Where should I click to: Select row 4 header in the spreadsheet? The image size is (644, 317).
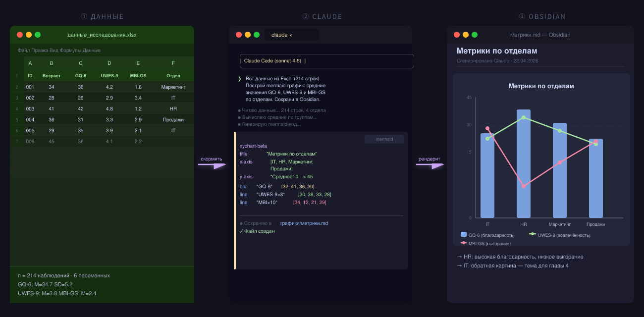(17, 108)
